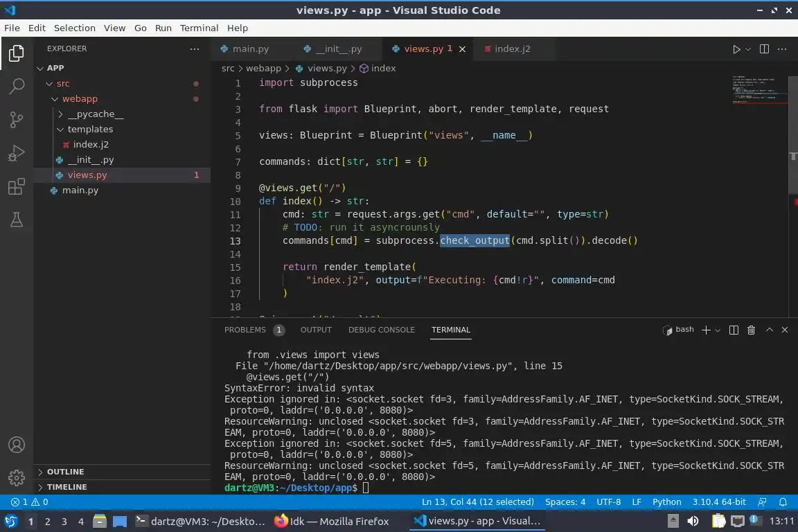
Task: Add new terminal plus icon
Action: pos(705,330)
